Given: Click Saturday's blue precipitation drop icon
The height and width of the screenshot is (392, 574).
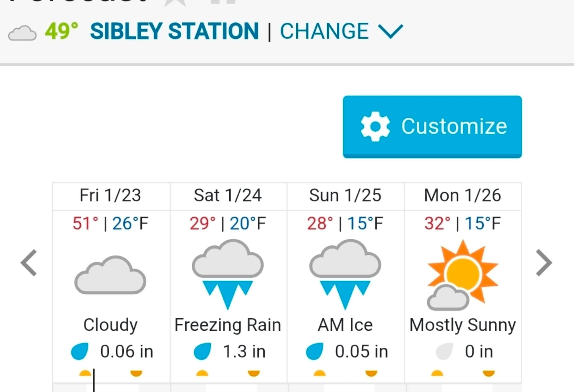Looking at the screenshot, I should point(202,351).
